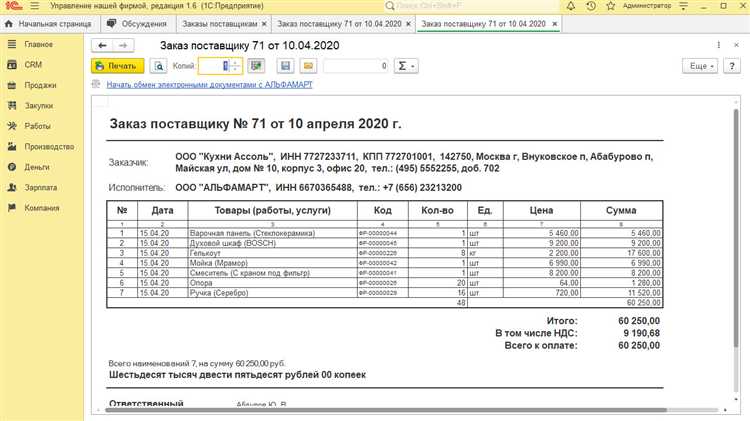The width and height of the screenshot is (750, 421).
Task: Select the cell Опора
Action: pyautogui.click(x=272, y=283)
